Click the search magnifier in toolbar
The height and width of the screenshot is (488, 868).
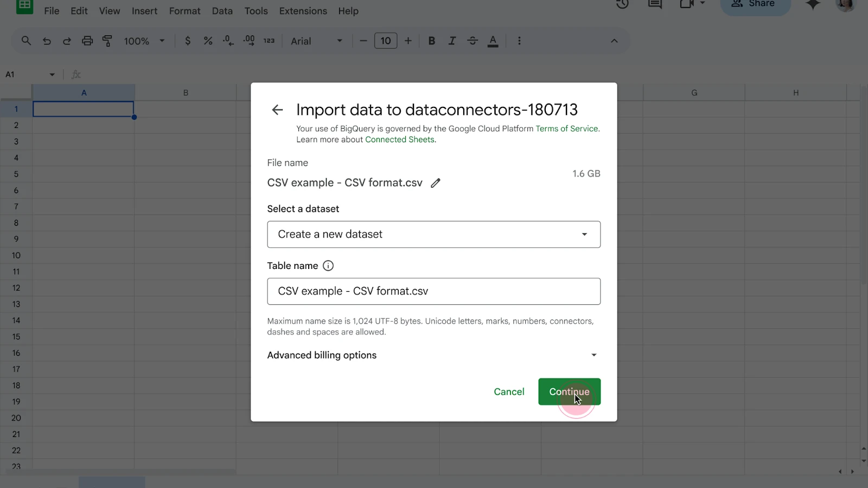tap(26, 41)
